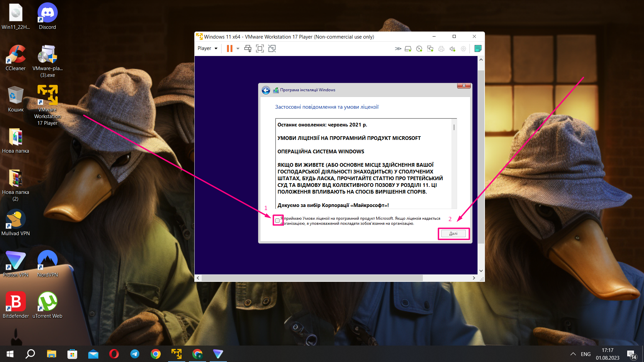Image resolution: width=644 pixels, height=362 pixels.
Task: Select the Proton VPN shortcut
Action: 16,264
